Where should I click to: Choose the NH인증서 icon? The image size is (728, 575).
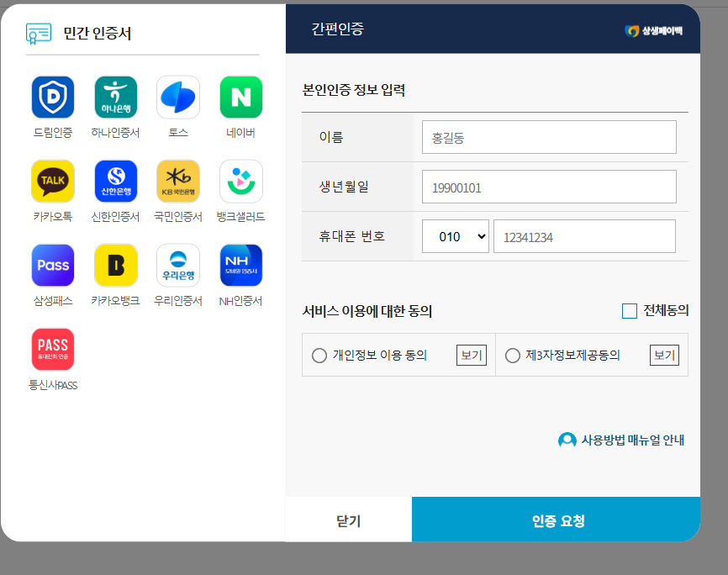pyautogui.click(x=241, y=265)
